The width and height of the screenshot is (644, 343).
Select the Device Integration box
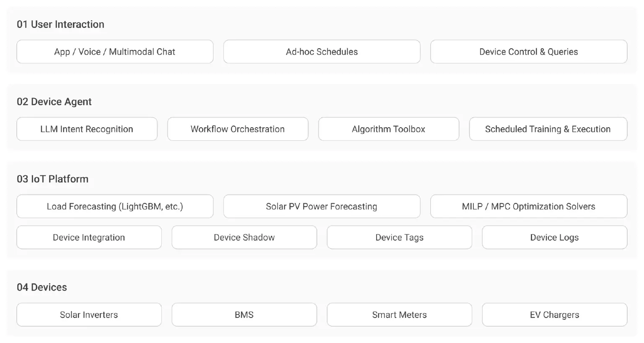coord(89,237)
